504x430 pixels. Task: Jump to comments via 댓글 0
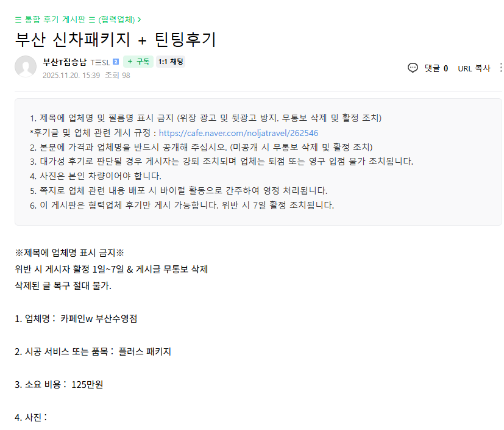[x=436, y=68]
